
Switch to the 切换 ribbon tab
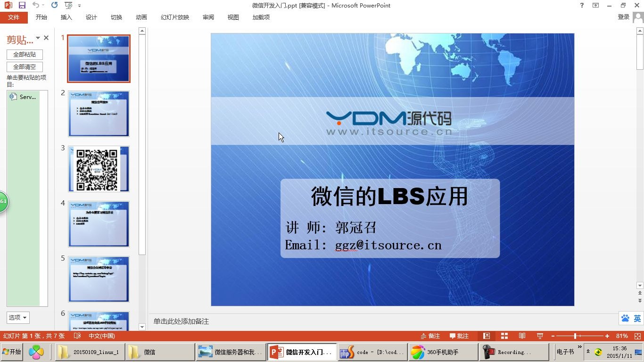point(116,17)
